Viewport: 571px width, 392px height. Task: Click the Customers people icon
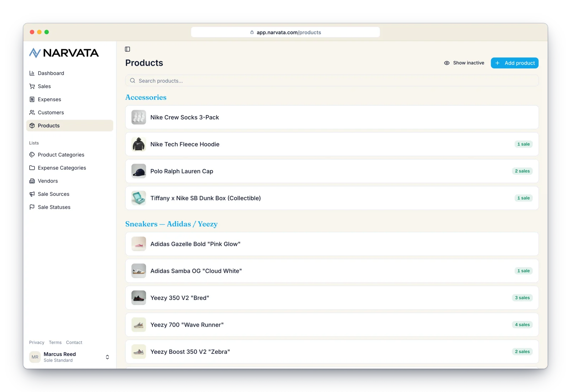tap(32, 112)
